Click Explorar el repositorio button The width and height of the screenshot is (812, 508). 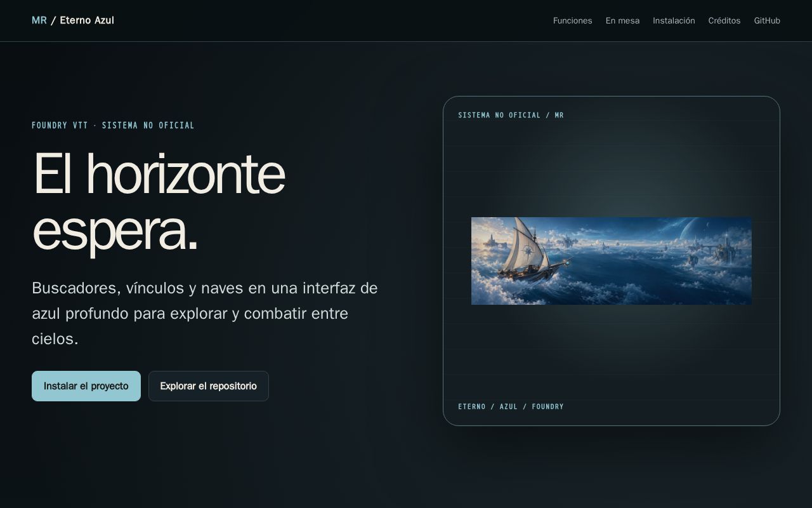(209, 386)
